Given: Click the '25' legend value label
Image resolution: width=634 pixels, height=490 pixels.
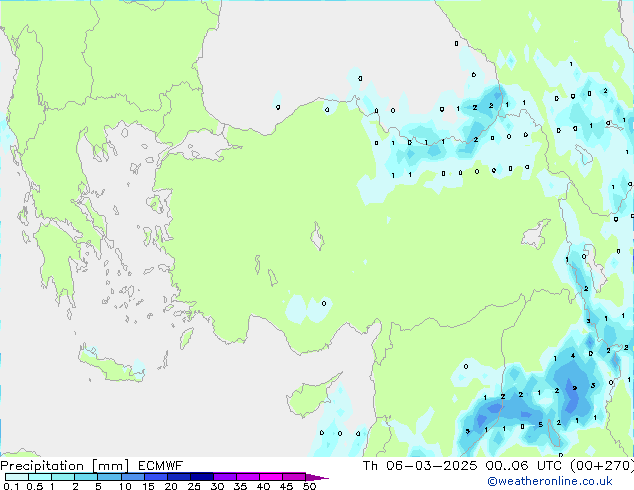Looking at the screenshot, I should click(194, 486).
